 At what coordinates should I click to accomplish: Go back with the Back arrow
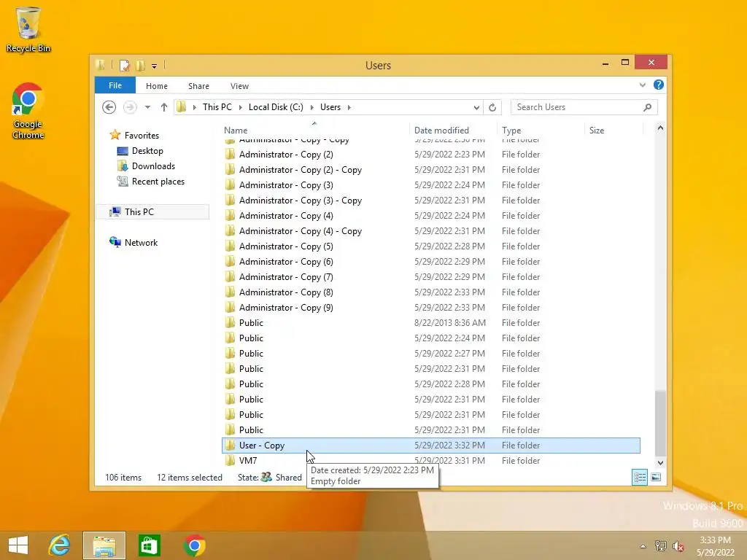click(109, 107)
